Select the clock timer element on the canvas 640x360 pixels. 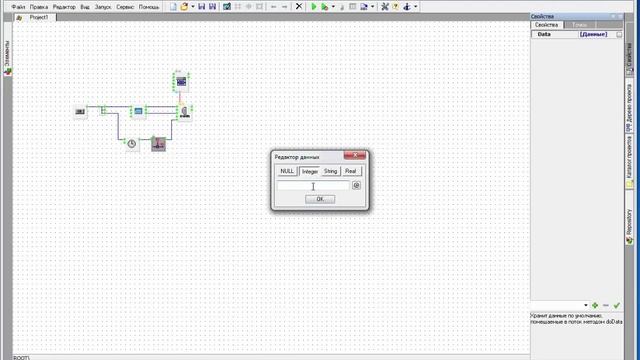(131, 144)
